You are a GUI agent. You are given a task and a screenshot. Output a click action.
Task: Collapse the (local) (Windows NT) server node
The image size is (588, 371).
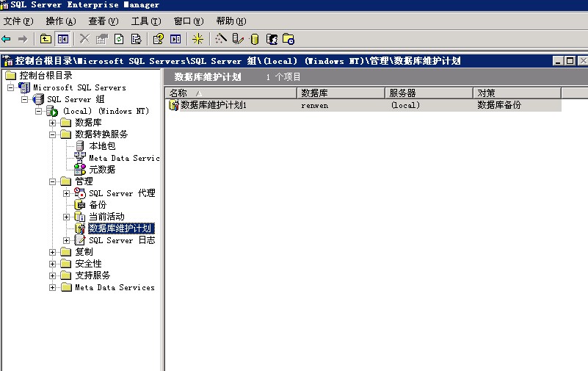[39, 111]
